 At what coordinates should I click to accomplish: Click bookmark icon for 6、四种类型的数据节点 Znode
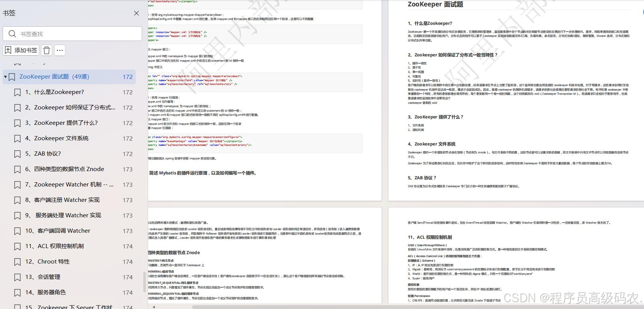17,170
